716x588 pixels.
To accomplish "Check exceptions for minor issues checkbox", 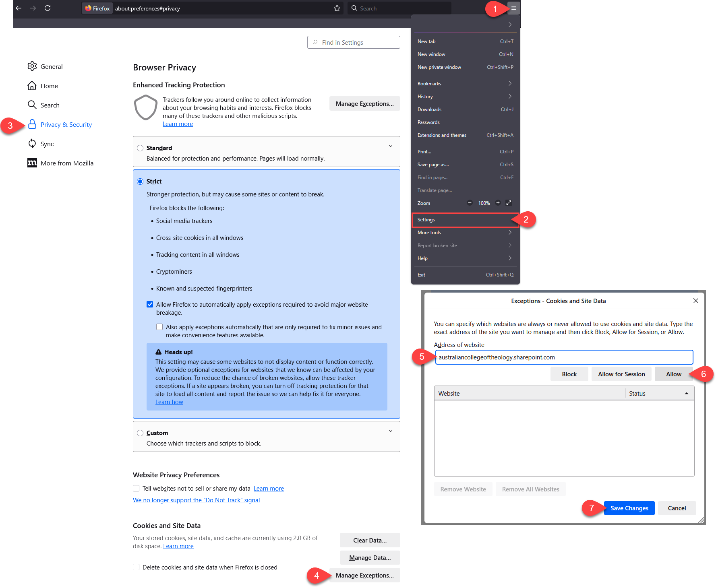I will 159,327.
